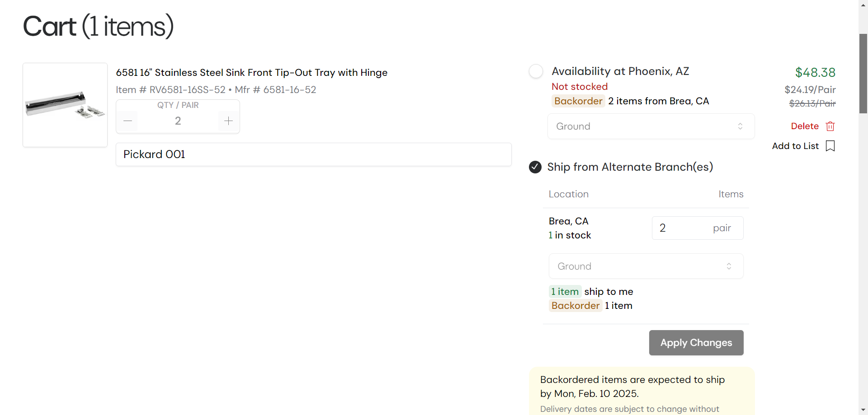Click the scrollbar down arrow
The width and height of the screenshot is (868, 415).
[x=863, y=410]
